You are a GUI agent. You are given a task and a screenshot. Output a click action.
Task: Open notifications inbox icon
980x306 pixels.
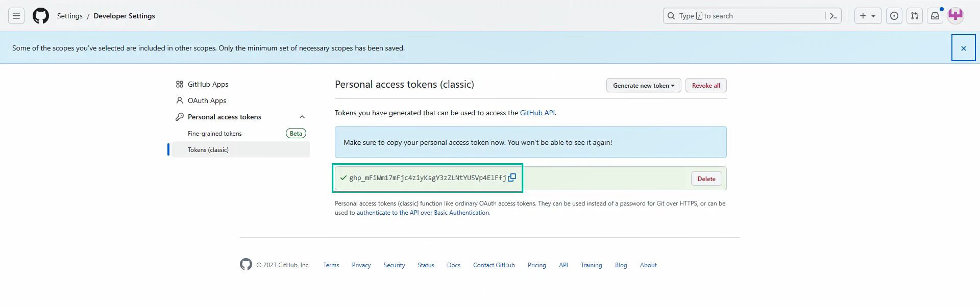pyautogui.click(x=935, y=16)
